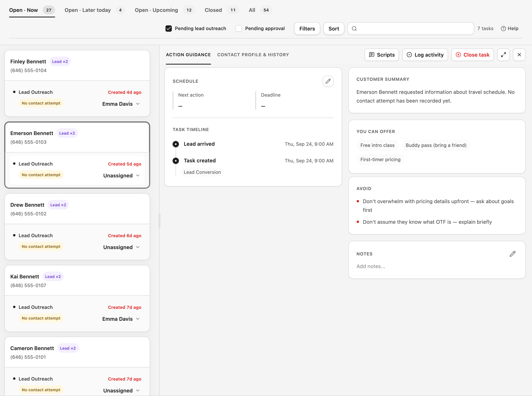Switch to Open · Later today tab
Image resolution: width=532 pixels, height=396 pixels.
click(95, 10)
